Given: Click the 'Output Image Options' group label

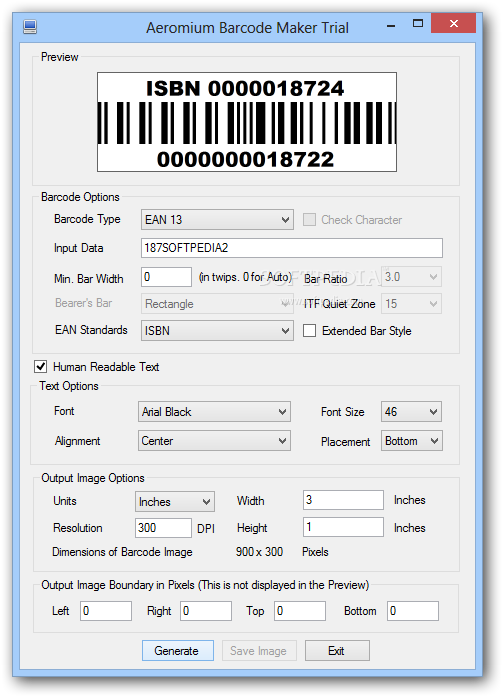Looking at the screenshot, I should [x=93, y=478].
